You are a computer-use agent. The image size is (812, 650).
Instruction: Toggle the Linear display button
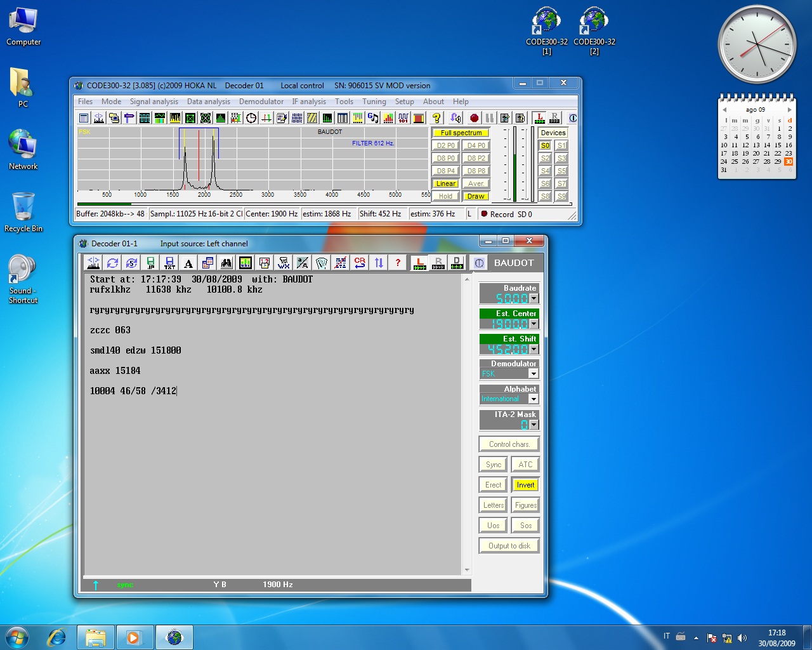click(x=445, y=183)
